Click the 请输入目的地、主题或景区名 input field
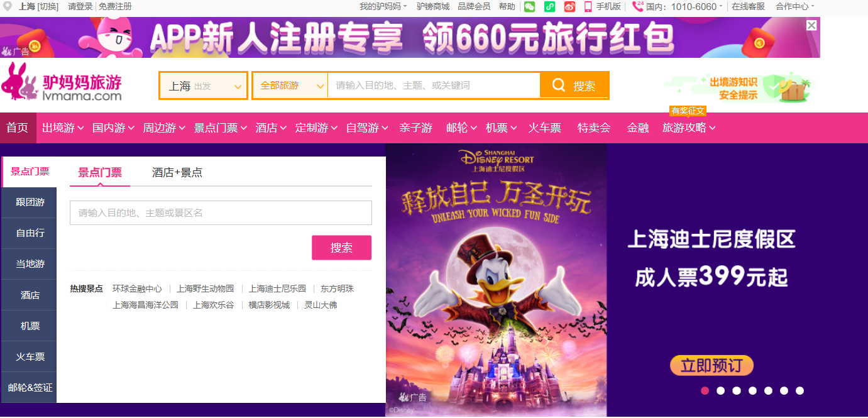 click(x=221, y=213)
